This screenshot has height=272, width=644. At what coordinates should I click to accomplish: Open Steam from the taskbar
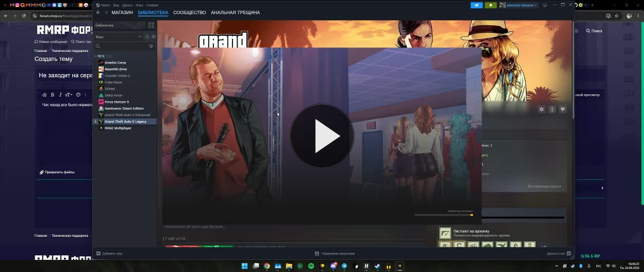tap(377, 266)
